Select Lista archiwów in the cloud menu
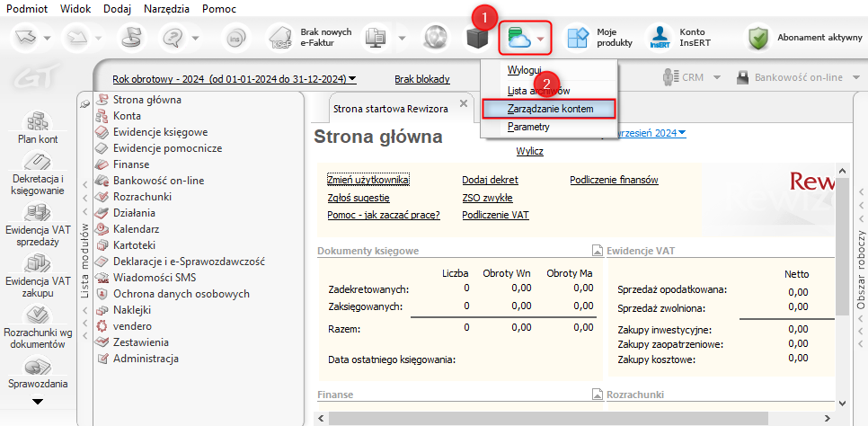This screenshot has width=868, height=426. click(x=538, y=90)
